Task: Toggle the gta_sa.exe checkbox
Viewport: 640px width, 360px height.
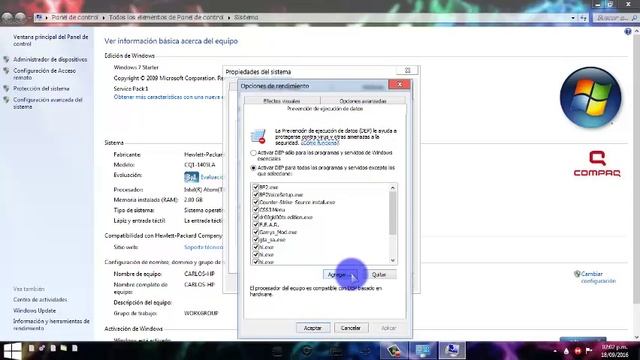Action: 256,240
